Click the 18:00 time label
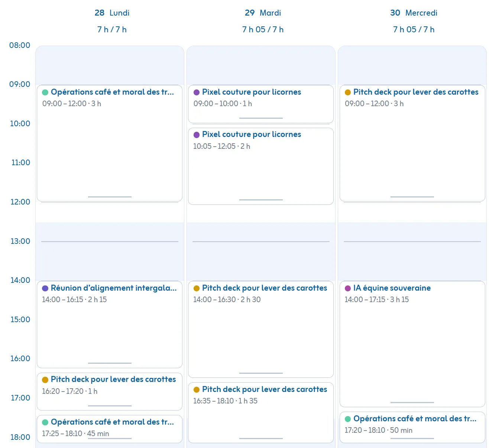This screenshot has width=489, height=448. [x=20, y=437]
